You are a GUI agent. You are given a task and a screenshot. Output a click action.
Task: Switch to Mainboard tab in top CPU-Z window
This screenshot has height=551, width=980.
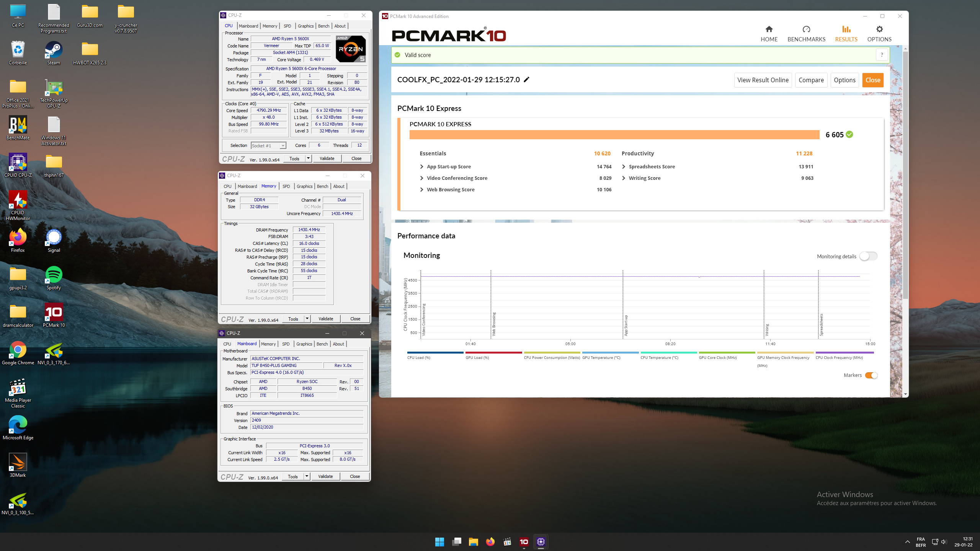coord(248,26)
